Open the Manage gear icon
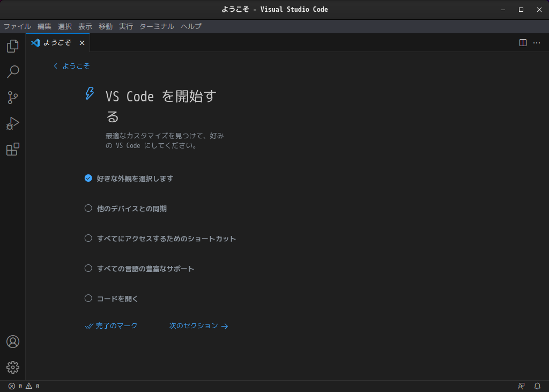Screen dimensions: 549x392 tap(13, 367)
